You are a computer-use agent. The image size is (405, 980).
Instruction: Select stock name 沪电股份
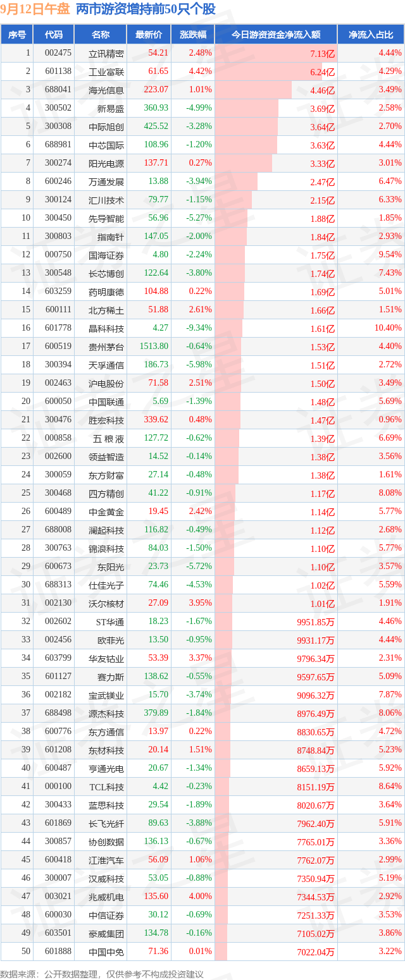click(106, 384)
